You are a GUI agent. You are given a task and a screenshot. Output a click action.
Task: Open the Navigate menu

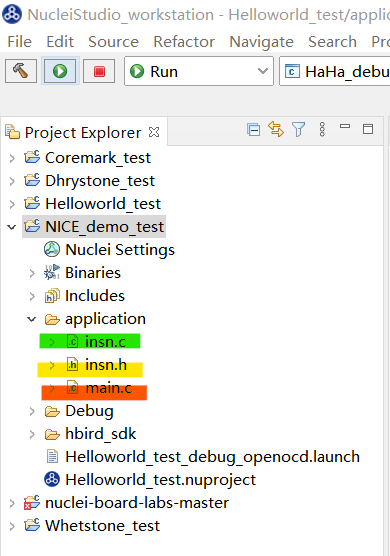(262, 42)
